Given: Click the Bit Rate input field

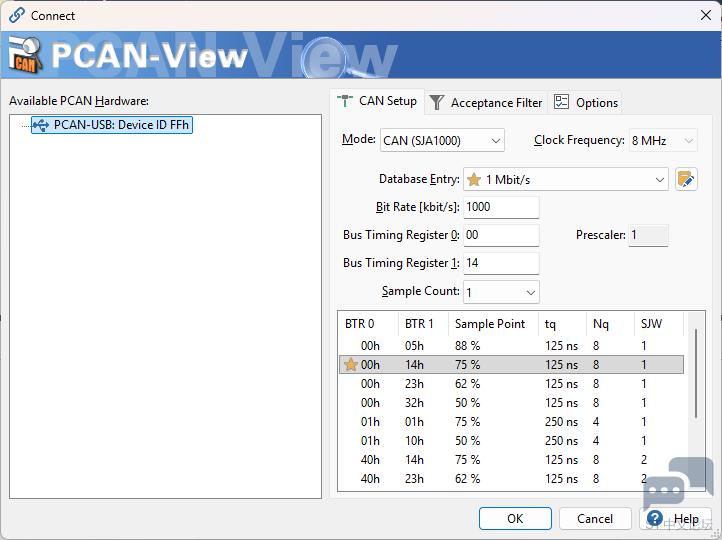Looking at the screenshot, I should [x=501, y=207].
